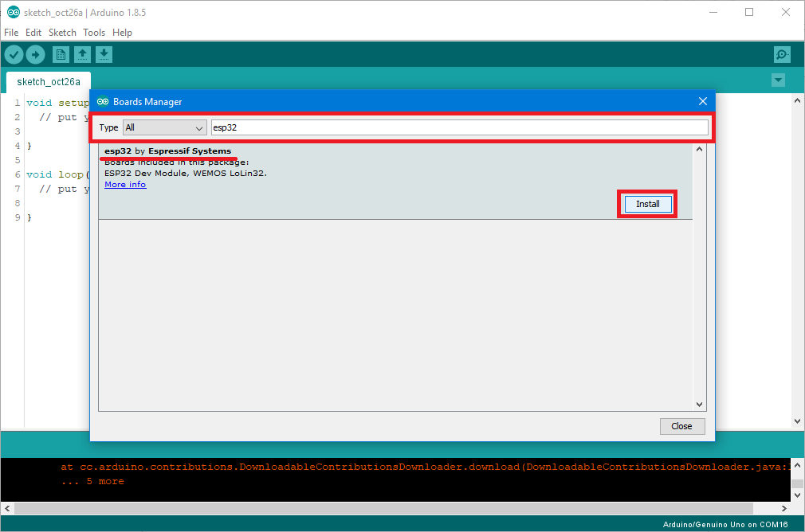The height and width of the screenshot is (532, 805).
Task: Click inside the esp32 search field
Action: coord(458,127)
